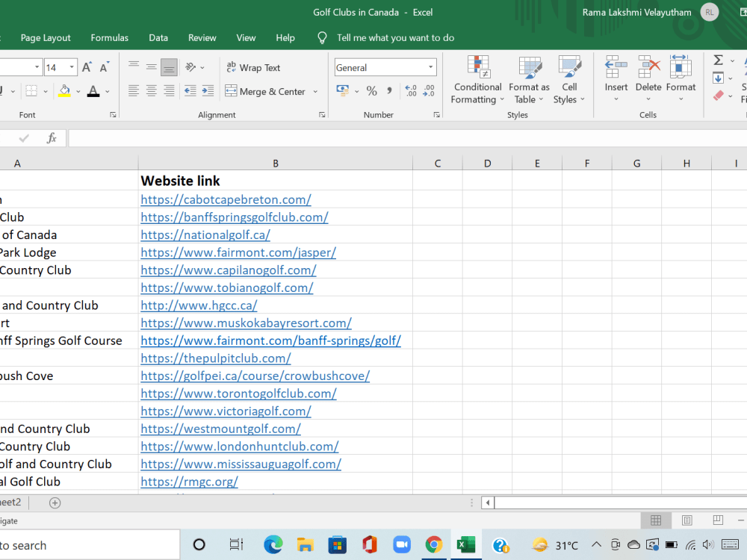Viewport: 747px width, 560px height.
Task: Click the AutoSum sigma icon
Action: [x=718, y=60]
